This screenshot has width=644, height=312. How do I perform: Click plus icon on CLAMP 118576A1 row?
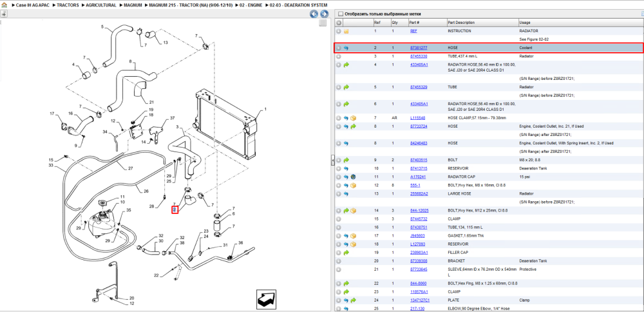(339, 291)
